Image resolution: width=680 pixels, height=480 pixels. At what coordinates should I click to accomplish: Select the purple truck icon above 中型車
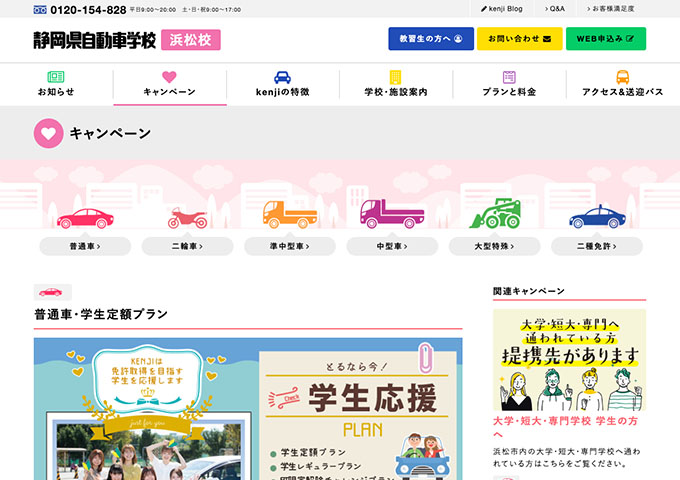(392, 214)
